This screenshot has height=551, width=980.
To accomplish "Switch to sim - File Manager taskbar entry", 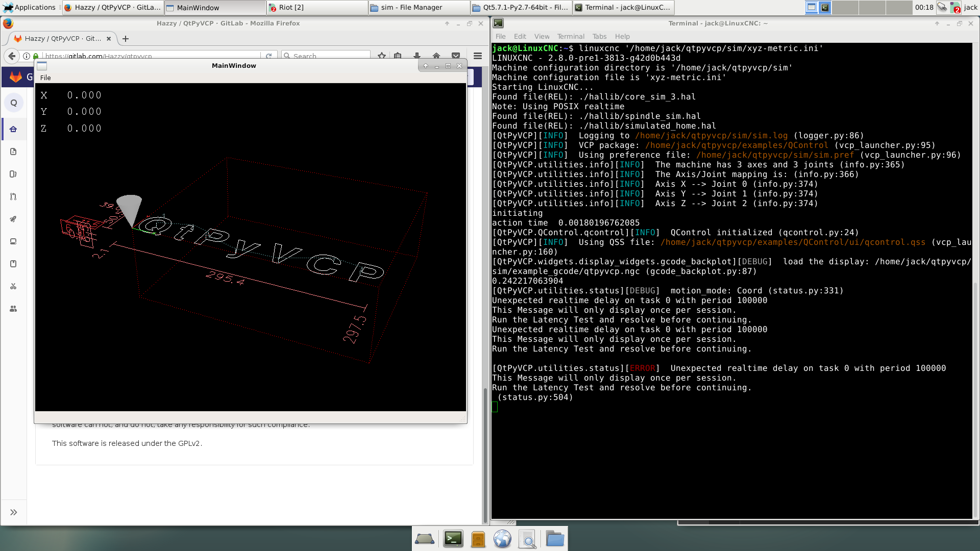I will 419,7.
